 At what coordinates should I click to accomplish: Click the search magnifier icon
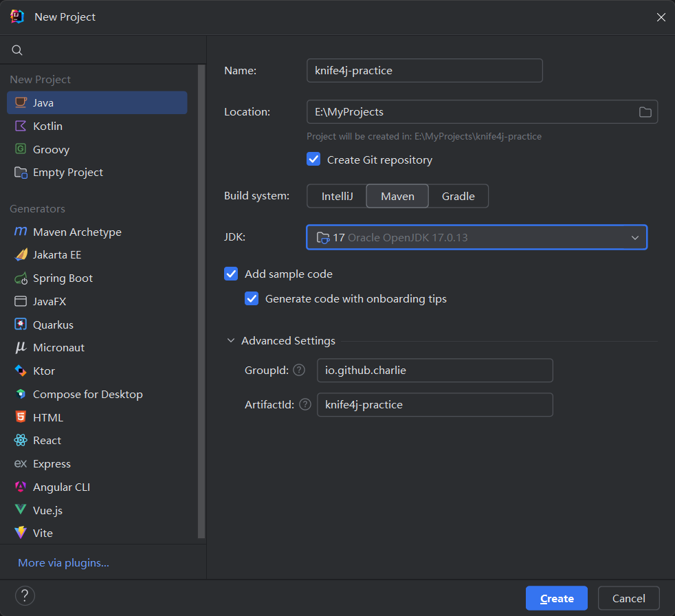tap(16, 50)
